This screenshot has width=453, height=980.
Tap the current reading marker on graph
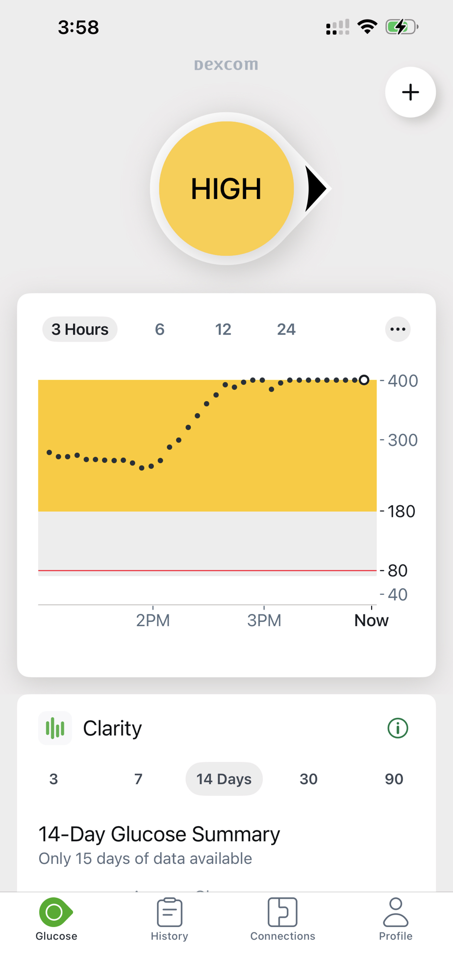[364, 380]
